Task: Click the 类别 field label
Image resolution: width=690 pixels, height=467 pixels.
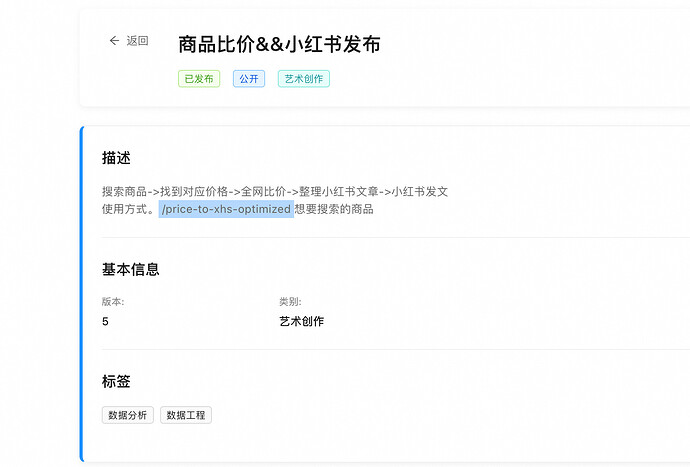Action: click(x=290, y=301)
